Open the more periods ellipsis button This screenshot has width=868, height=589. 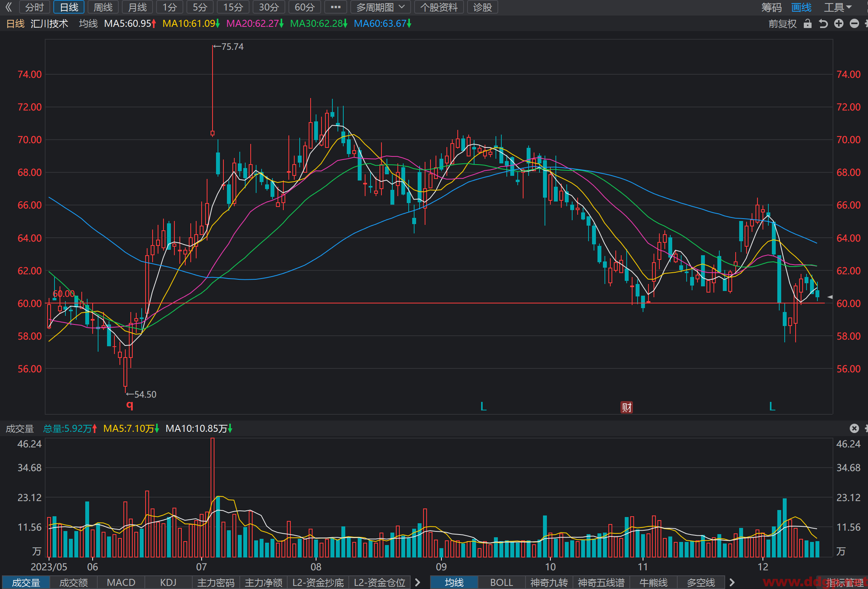point(336,7)
